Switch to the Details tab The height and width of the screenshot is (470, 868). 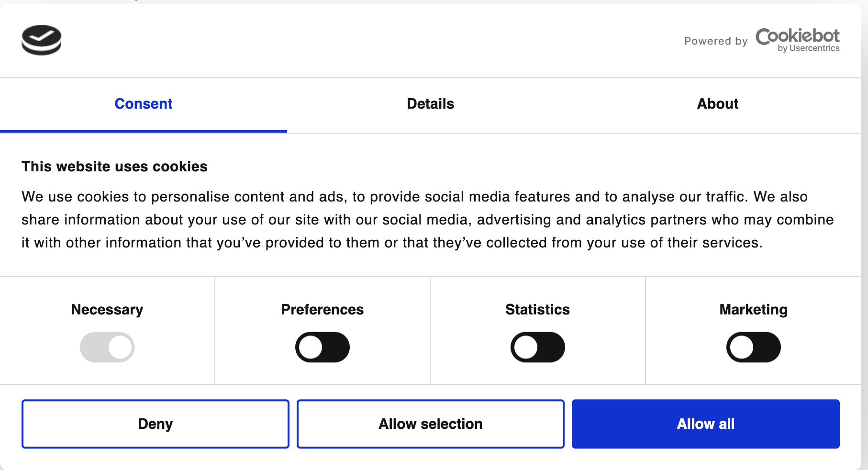[x=431, y=104]
